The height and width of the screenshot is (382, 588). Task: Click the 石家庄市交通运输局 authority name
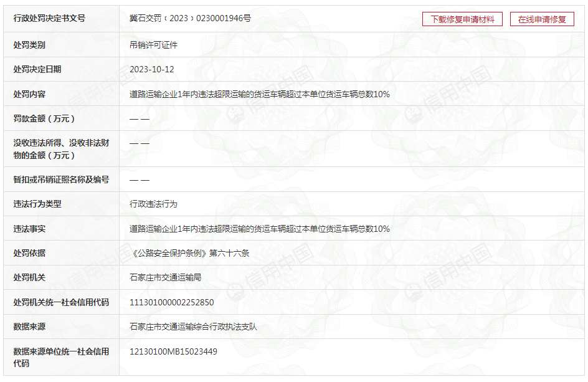coord(165,277)
